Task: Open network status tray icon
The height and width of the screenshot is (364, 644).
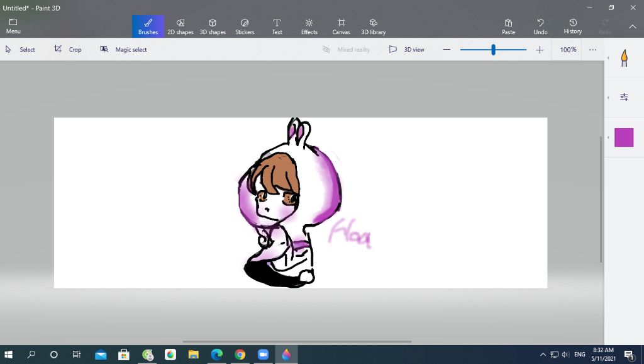Action: pos(555,355)
